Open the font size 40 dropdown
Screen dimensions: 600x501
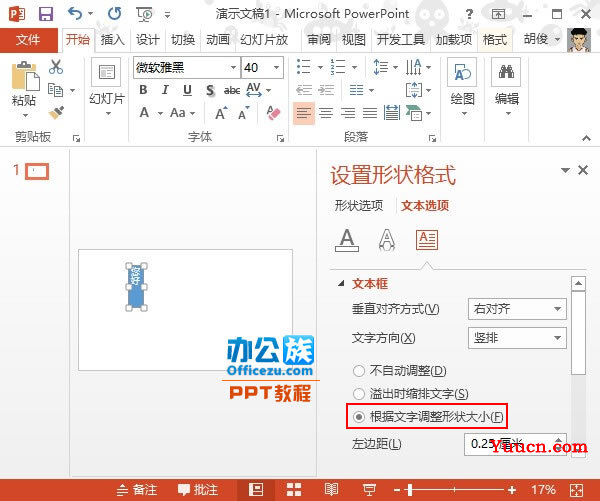276,68
